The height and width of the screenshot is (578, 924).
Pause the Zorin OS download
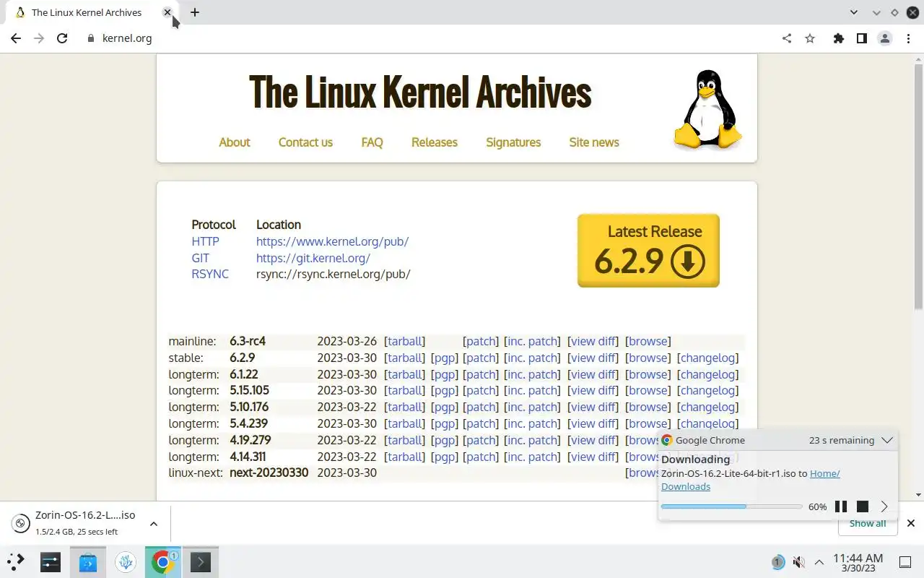click(x=841, y=506)
